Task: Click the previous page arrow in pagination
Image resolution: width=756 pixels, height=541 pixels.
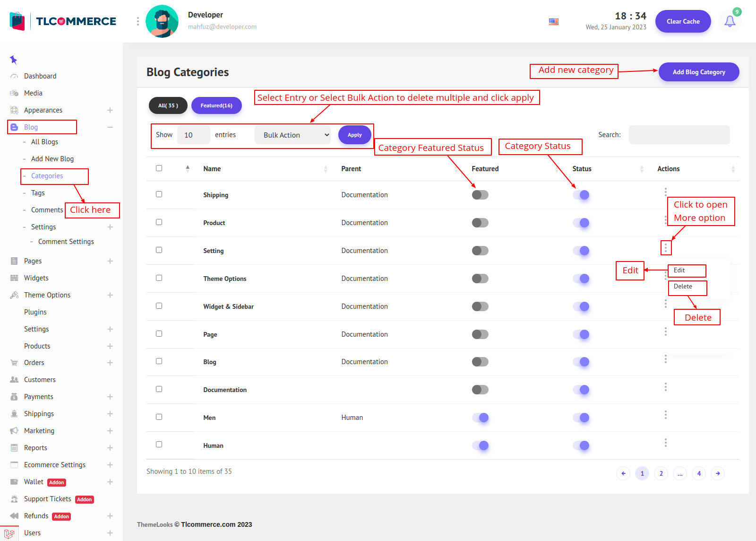Action: pyautogui.click(x=623, y=473)
